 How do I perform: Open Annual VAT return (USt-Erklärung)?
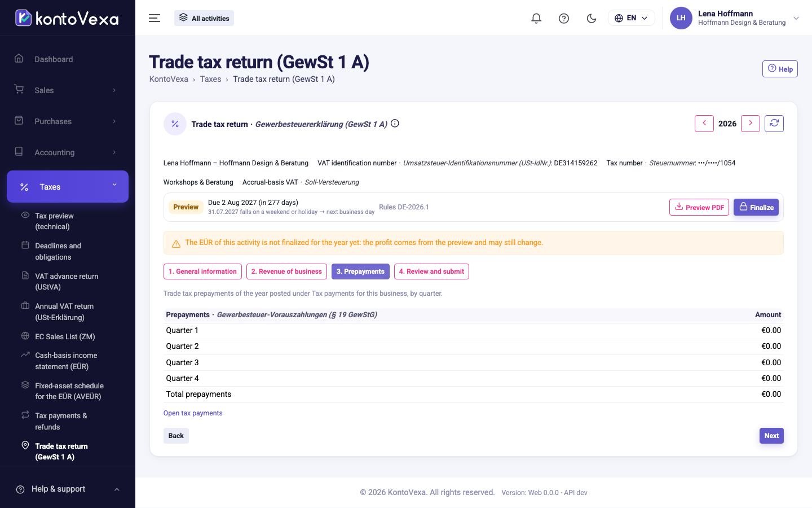[x=68, y=312]
